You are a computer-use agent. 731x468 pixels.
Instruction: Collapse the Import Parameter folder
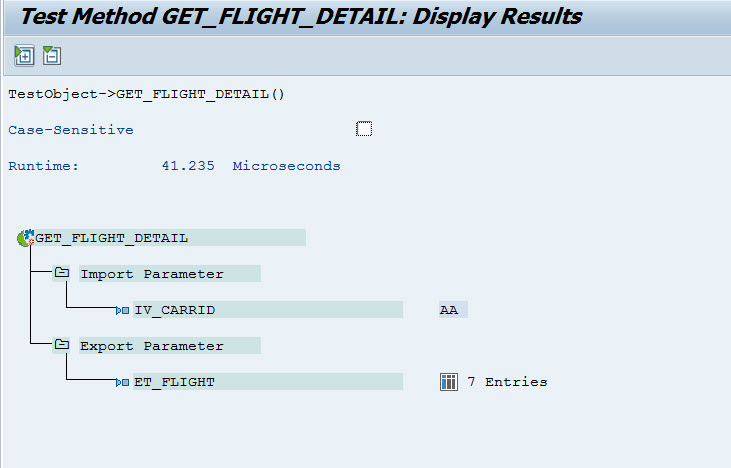click(x=62, y=274)
